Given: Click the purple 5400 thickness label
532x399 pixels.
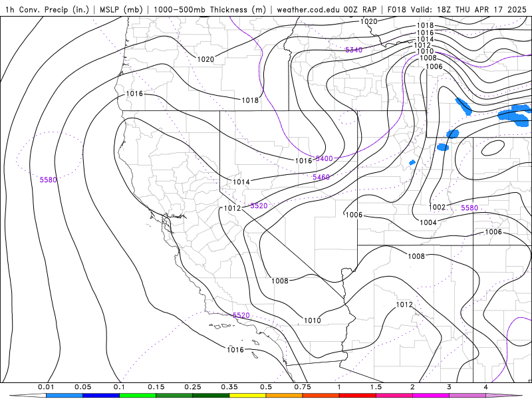Looking at the screenshot, I should tap(324, 158).
